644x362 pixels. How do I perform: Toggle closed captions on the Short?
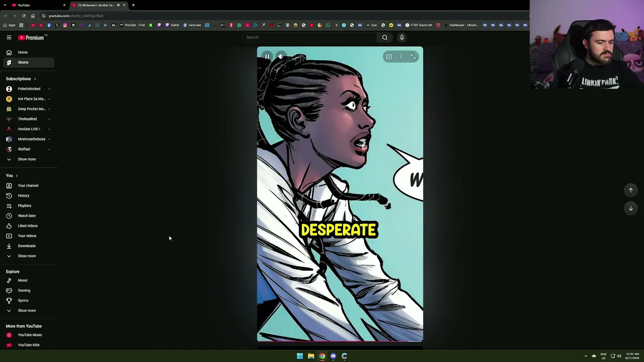click(389, 57)
